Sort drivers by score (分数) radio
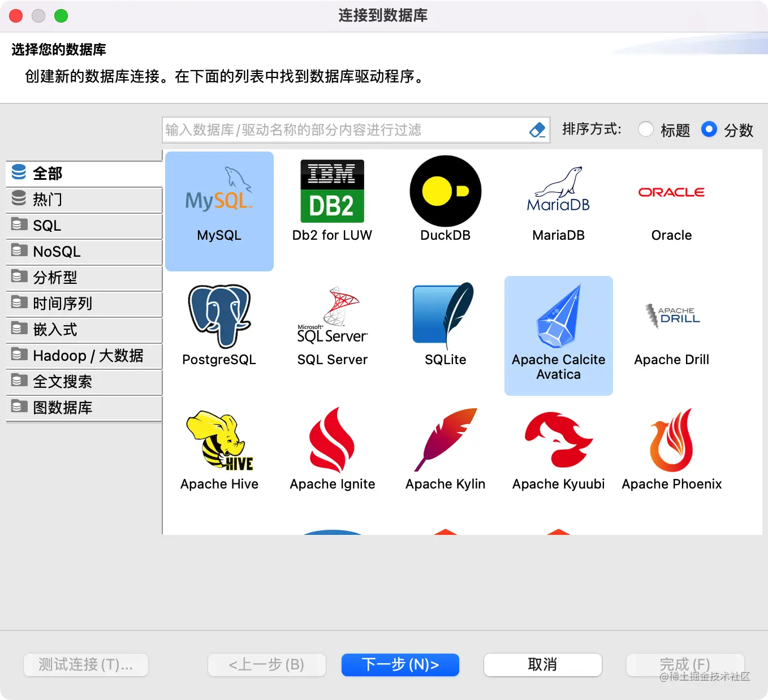Image resolution: width=768 pixels, height=700 pixels. coord(709,129)
